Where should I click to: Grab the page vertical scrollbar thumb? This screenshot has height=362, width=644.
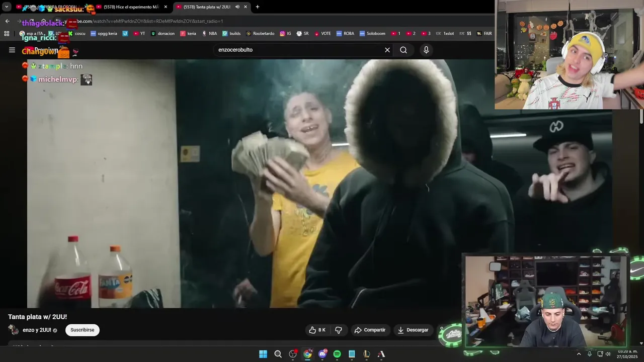click(x=641, y=117)
